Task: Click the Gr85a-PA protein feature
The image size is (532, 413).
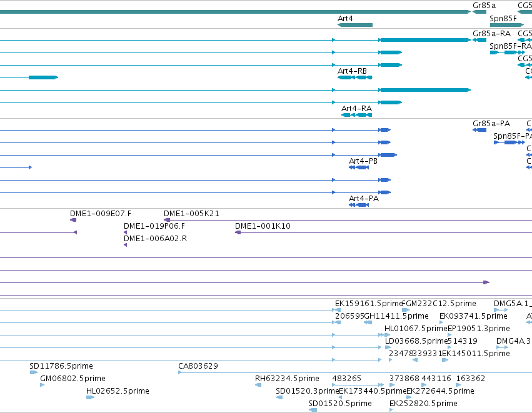Action: pyautogui.click(x=479, y=130)
